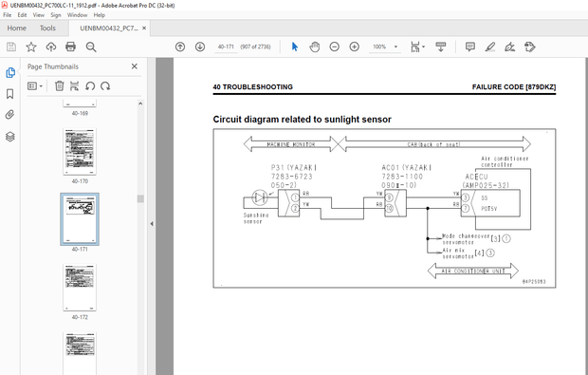Activate the Hand pan tool
The height and width of the screenshot is (375, 588).
tap(314, 47)
